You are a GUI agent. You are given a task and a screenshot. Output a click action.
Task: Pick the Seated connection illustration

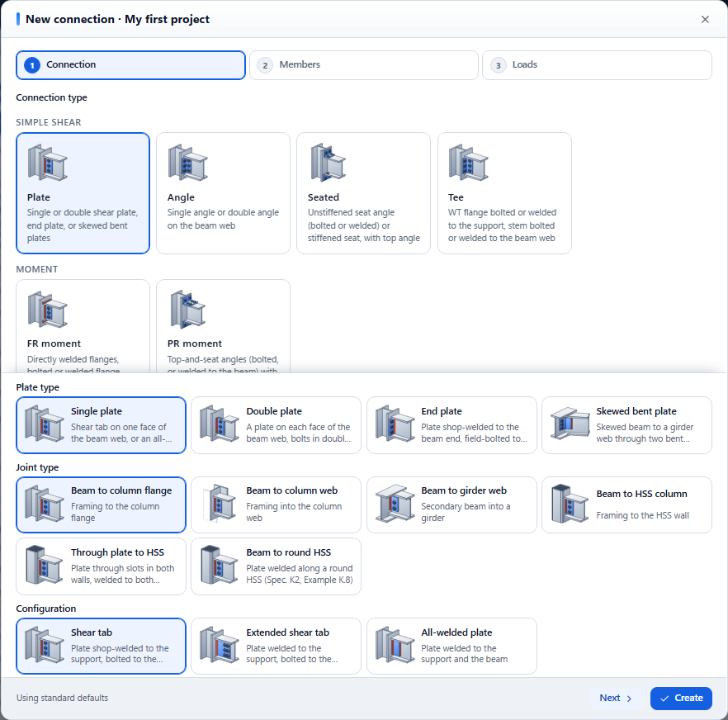pyautogui.click(x=329, y=163)
